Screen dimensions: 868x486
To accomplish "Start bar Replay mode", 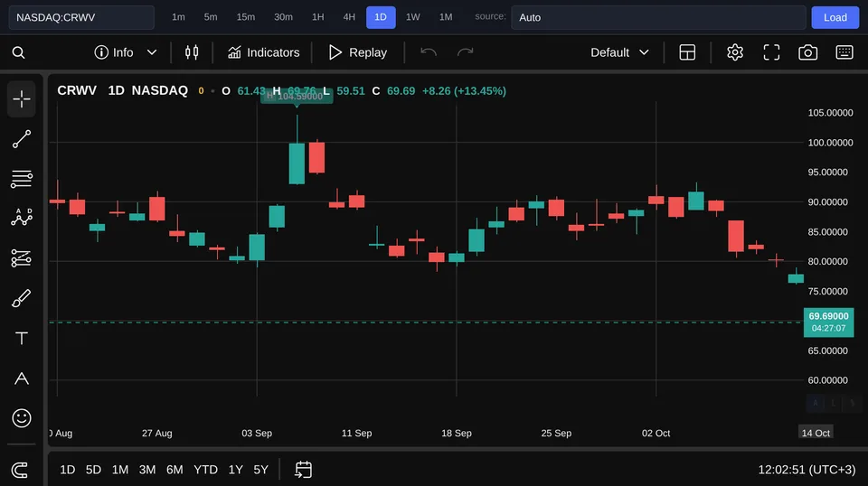I will click(x=358, y=52).
